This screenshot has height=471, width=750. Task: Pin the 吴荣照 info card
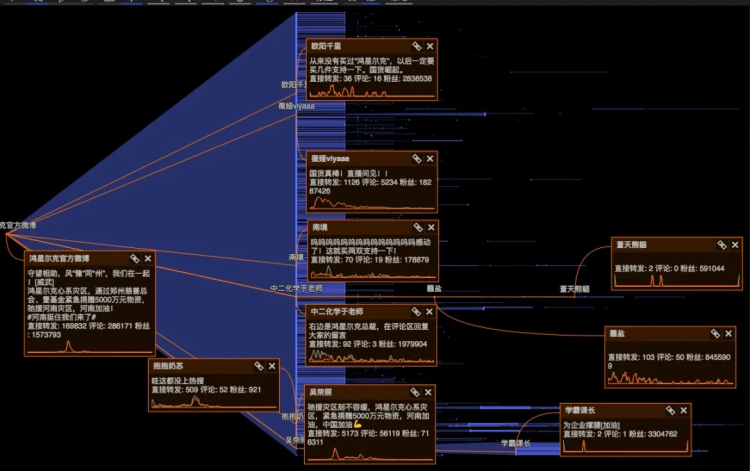point(415,392)
